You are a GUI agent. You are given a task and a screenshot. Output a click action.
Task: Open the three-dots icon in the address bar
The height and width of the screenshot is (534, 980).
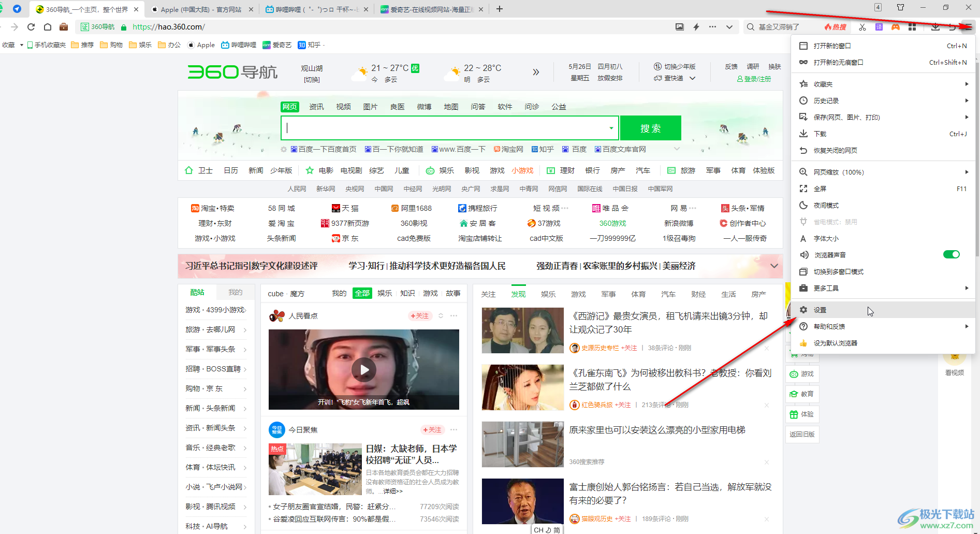pos(713,27)
